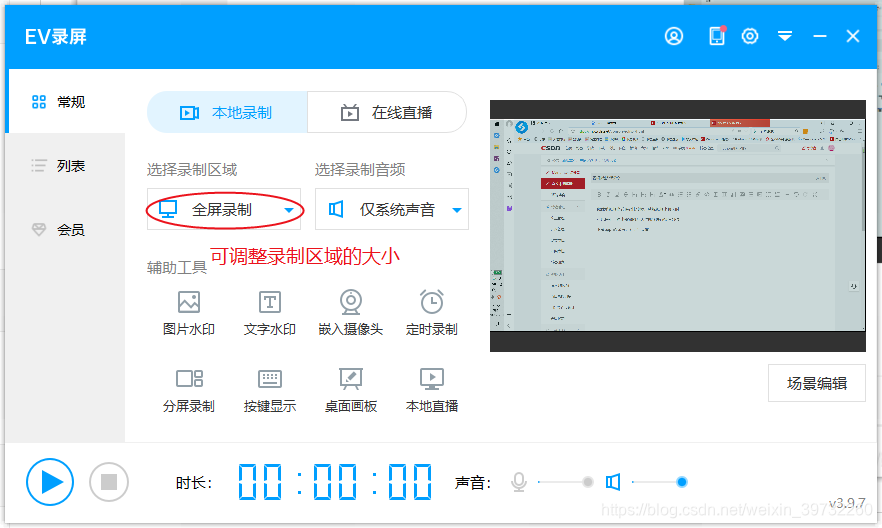Select the 常规 sidebar tab
This screenshot has height=528, width=882.
click(x=65, y=102)
